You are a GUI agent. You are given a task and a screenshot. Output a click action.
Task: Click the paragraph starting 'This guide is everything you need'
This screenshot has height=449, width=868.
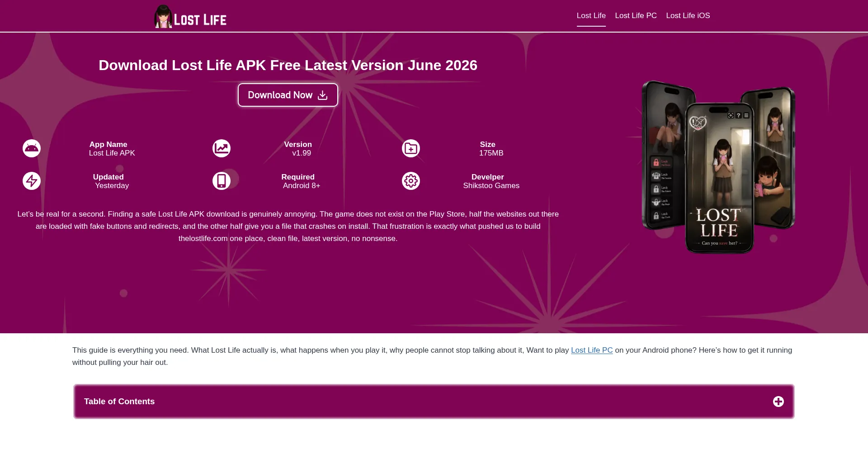coord(432,356)
